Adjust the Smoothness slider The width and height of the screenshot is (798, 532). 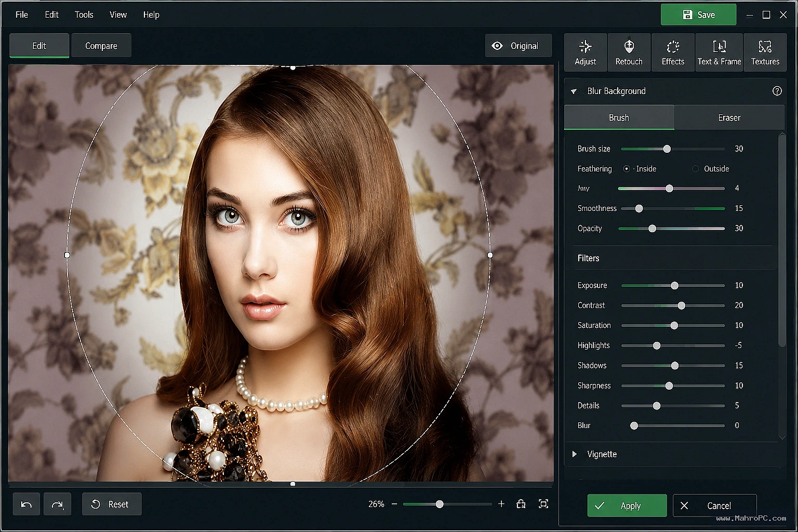(x=672, y=208)
